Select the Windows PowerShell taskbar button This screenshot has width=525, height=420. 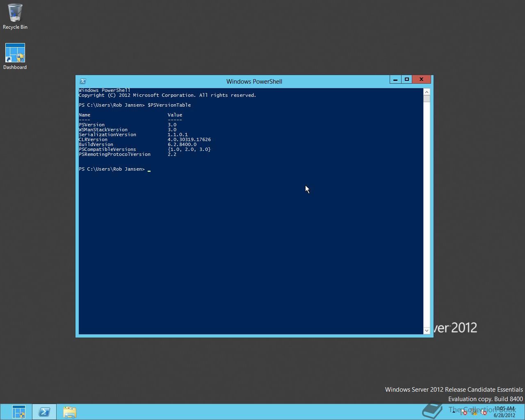point(44,412)
